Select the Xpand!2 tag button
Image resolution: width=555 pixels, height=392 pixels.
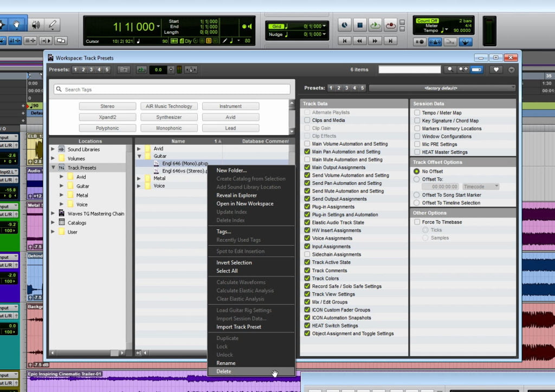click(107, 117)
